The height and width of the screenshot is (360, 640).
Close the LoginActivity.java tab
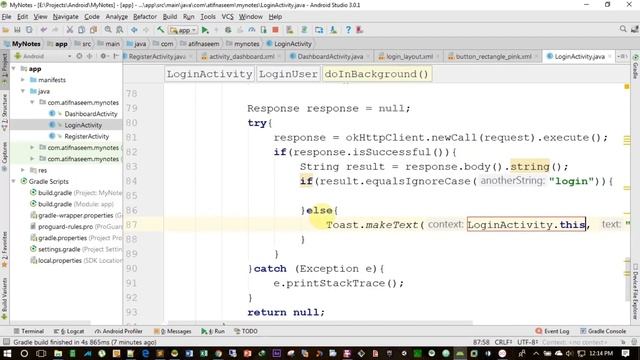(610, 56)
